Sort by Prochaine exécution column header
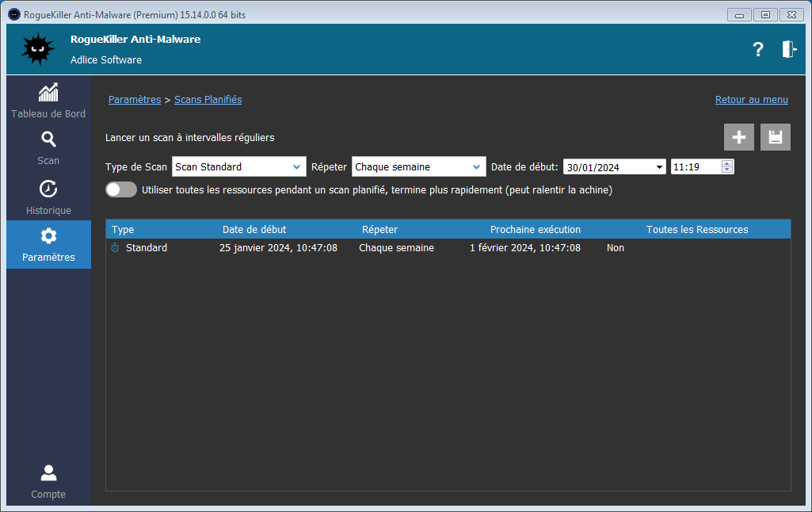This screenshot has width=812, height=512. pos(535,229)
